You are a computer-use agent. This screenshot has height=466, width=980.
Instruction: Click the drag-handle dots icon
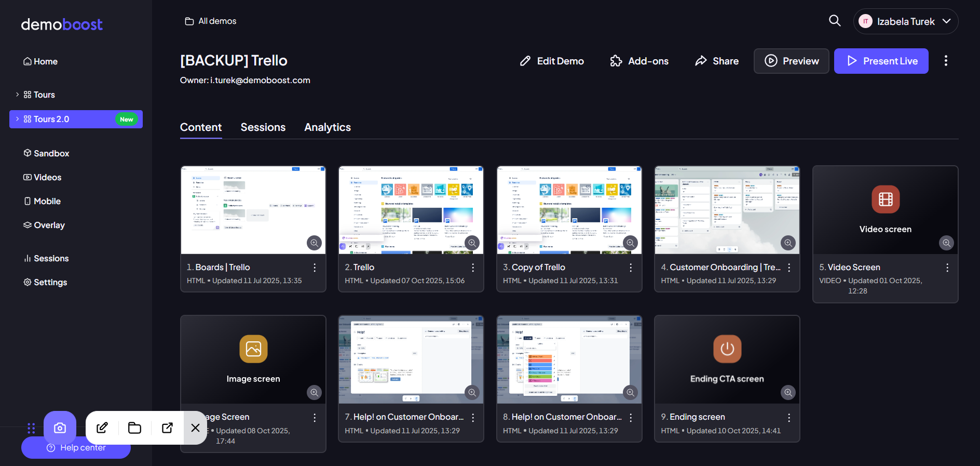coord(31,428)
